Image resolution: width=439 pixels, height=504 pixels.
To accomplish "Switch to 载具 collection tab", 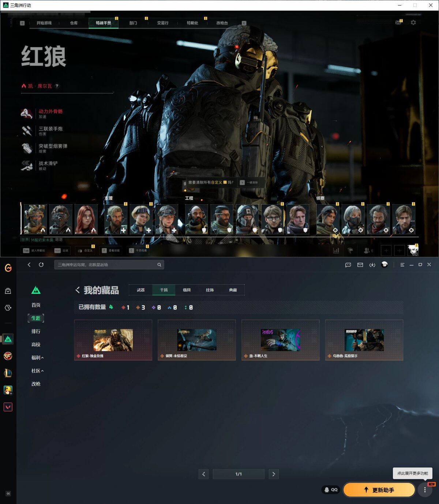I will coord(187,290).
